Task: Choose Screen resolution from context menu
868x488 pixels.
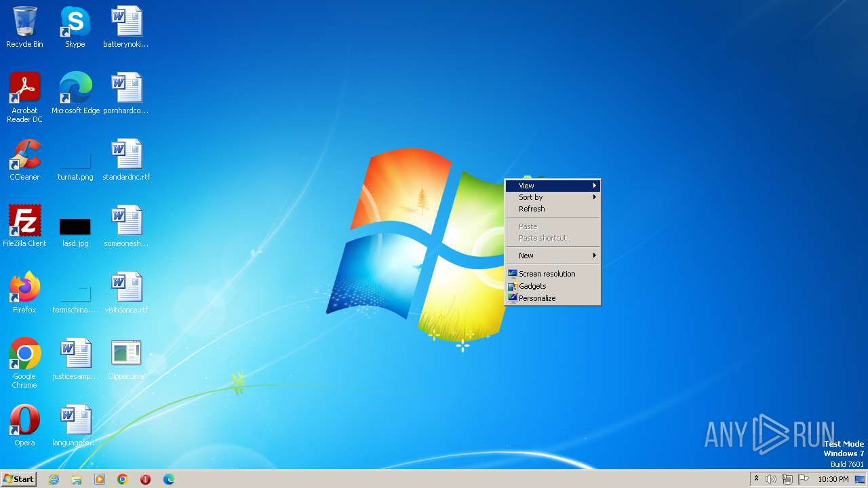Action: click(553, 274)
